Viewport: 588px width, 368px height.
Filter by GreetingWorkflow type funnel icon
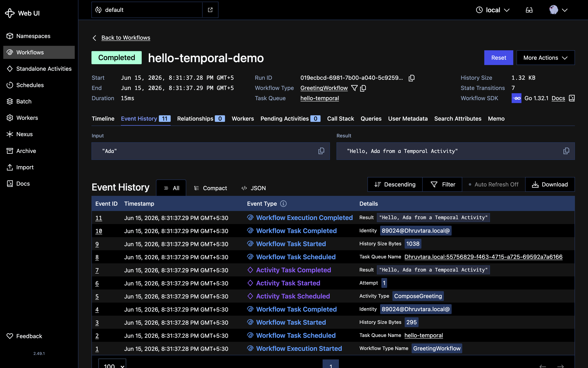[354, 88]
